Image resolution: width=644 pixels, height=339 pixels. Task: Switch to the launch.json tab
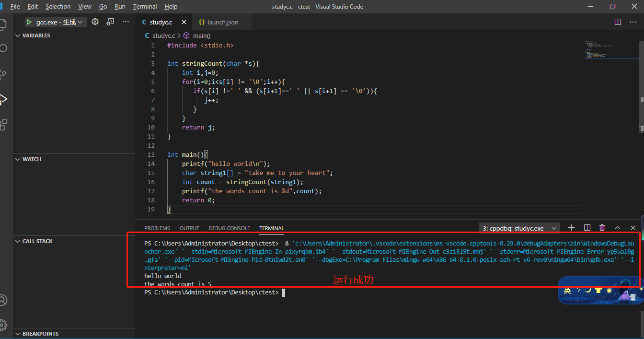coord(223,23)
